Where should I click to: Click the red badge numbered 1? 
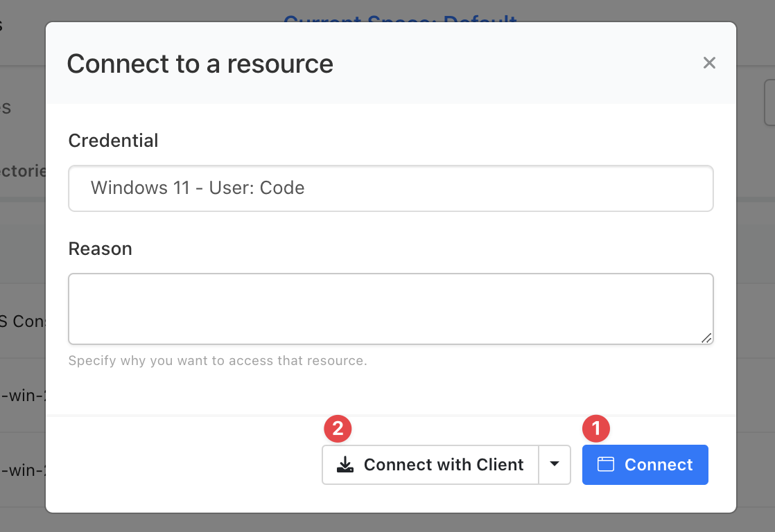pyautogui.click(x=595, y=429)
